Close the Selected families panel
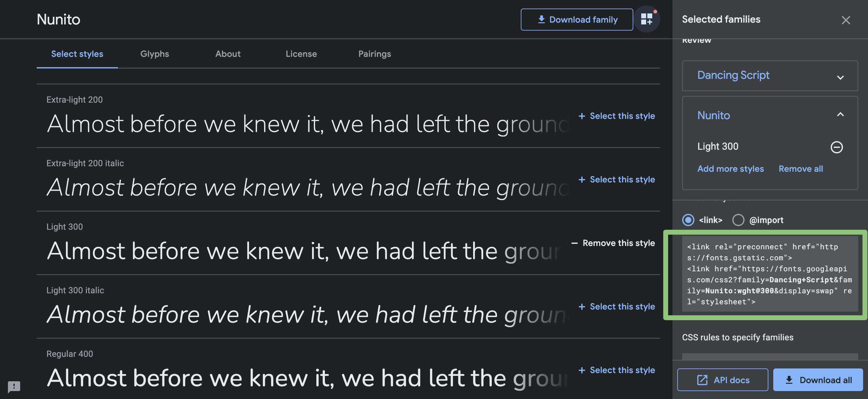Viewport: 868px width, 399px height. click(x=845, y=20)
